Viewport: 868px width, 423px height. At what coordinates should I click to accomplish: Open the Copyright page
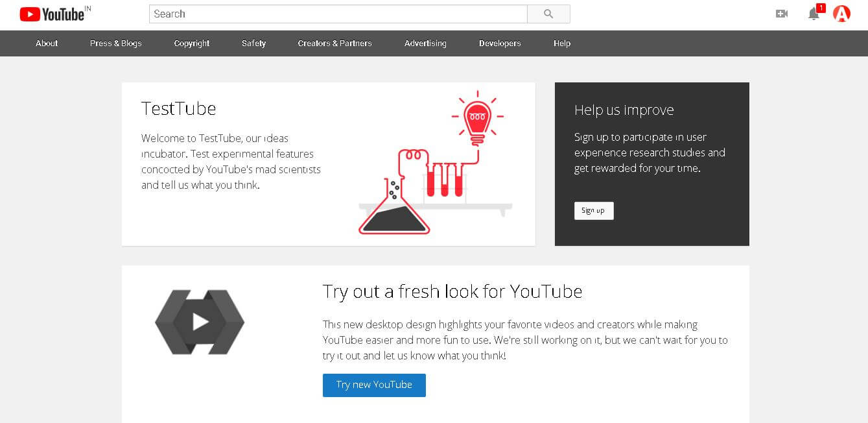[192, 43]
